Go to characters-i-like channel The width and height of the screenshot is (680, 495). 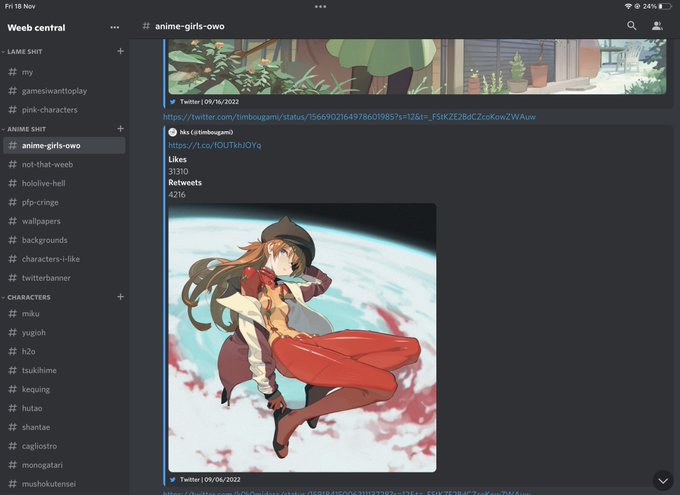point(64,259)
